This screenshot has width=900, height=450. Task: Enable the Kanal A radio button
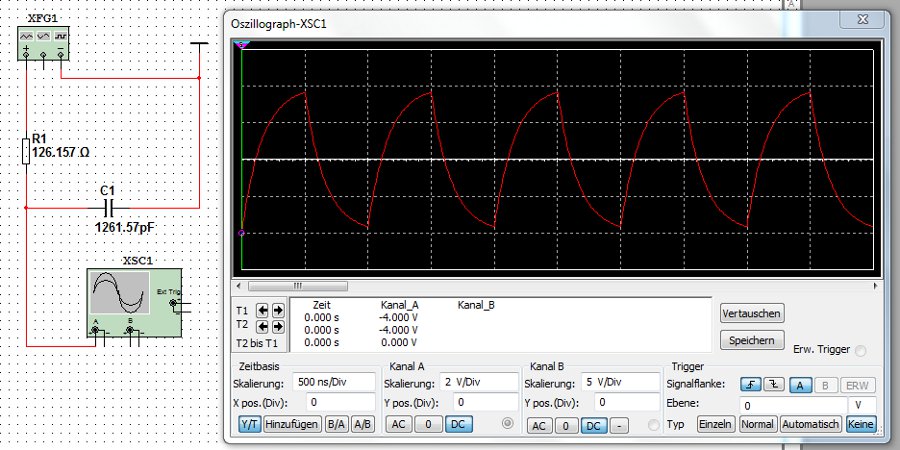pos(509,425)
